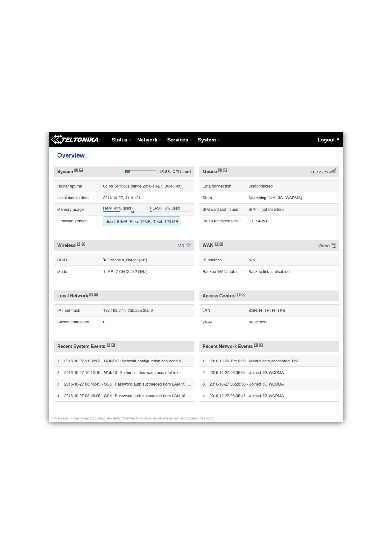The height and width of the screenshot is (554, 392).
Task: Click the Searching; N/A; 3G (WCDMA) state
Action: 275,198
